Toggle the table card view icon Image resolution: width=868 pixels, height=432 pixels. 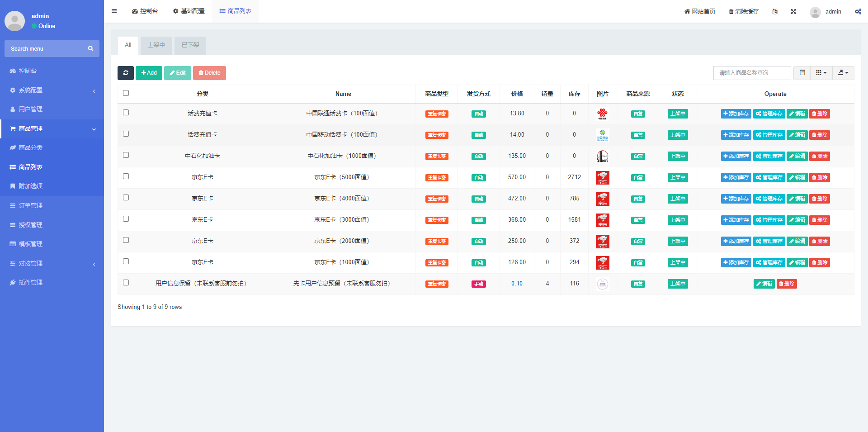click(802, 73)
